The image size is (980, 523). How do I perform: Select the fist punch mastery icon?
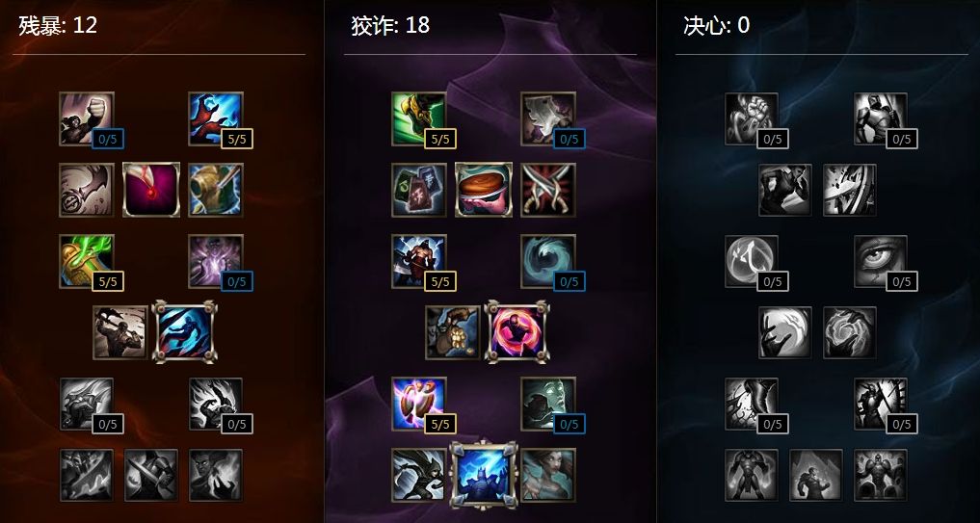click(x=87, y=118)
